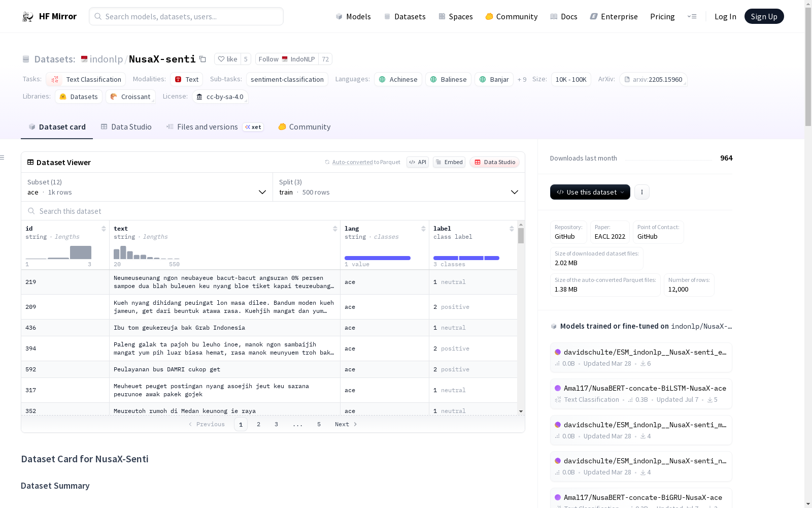The image size is (812, 508).
Task: Switch to the Dataset card tab
Action: pos(57,127)
